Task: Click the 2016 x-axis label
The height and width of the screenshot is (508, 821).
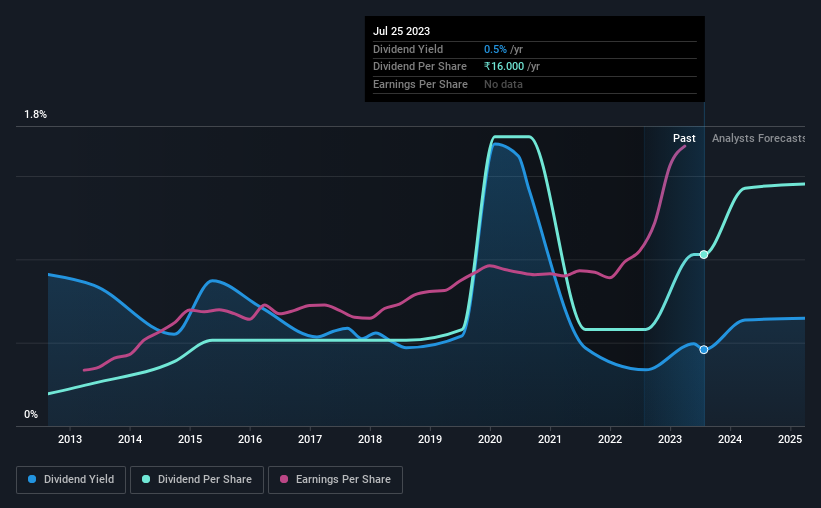Action: click(x=250, y=439)
